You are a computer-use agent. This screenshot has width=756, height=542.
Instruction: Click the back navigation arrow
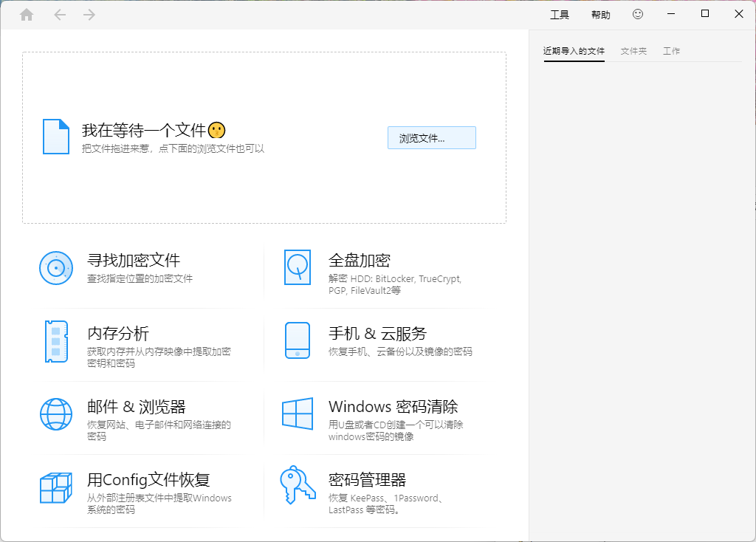tap(60, 14)
